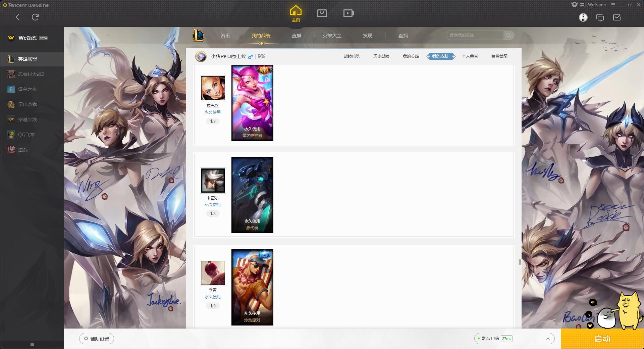Image resolution: width=644 pixels, height=349 pixels.
Task: Click 永久使用 under 拉克丝
Action: (213, 112)
